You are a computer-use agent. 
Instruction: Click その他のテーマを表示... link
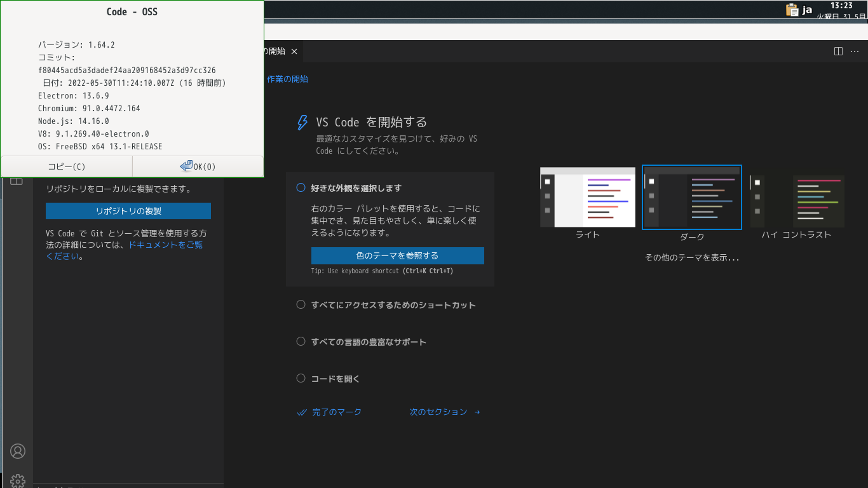pyautogui.click(x=692, y=258)
